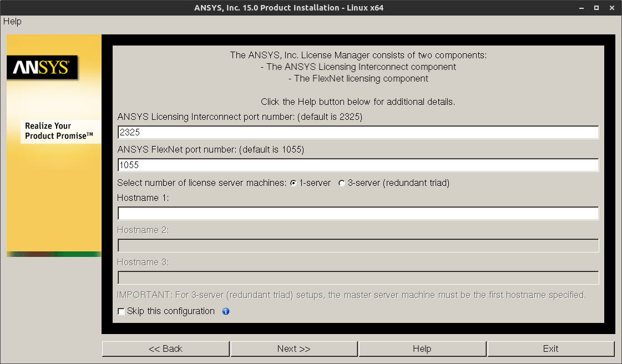
Task: Click the 'Hostname 1:' label
Action: (x=143, y=198)
